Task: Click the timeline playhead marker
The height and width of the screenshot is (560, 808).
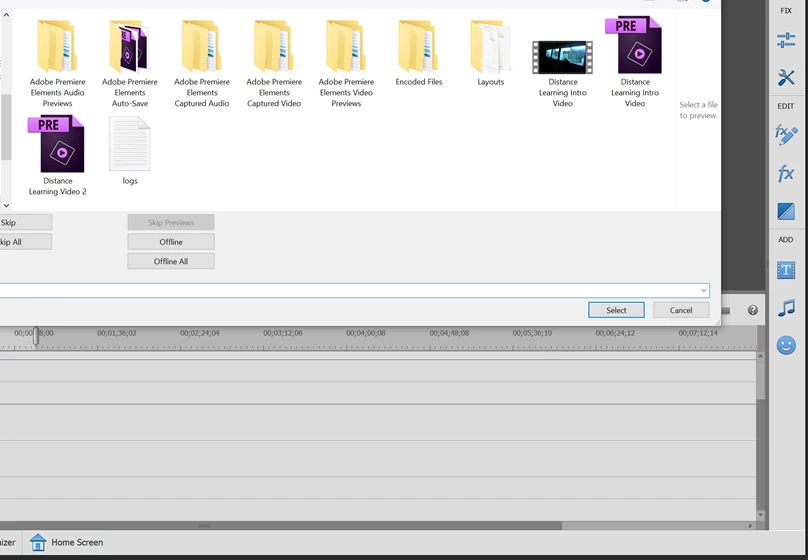Action: pos(36,336)
